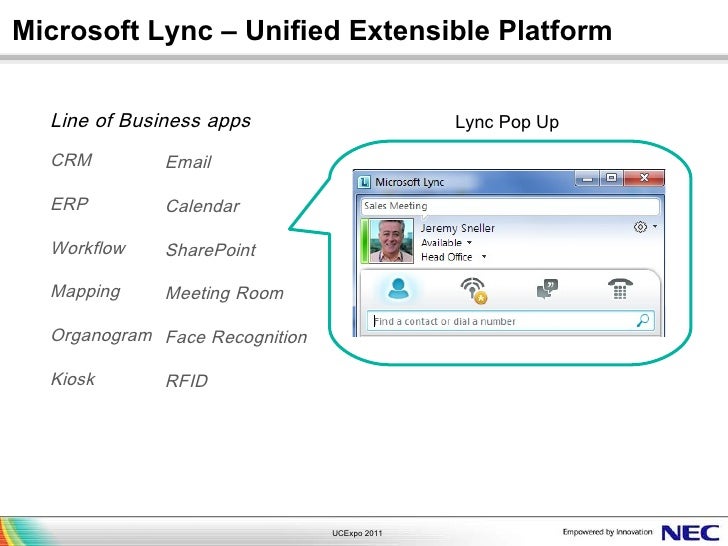728x546 pixels.
Task: Click the magnifier search icon
Action: coord(643,320)
